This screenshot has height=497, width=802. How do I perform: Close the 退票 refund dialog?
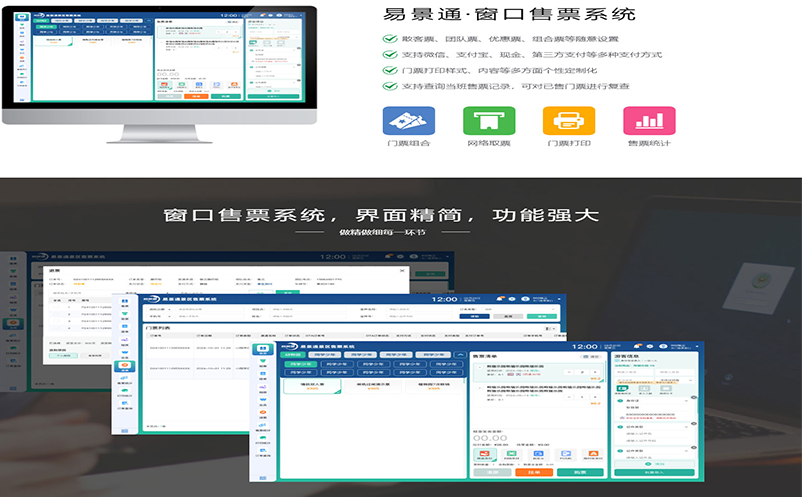[402, 270]
